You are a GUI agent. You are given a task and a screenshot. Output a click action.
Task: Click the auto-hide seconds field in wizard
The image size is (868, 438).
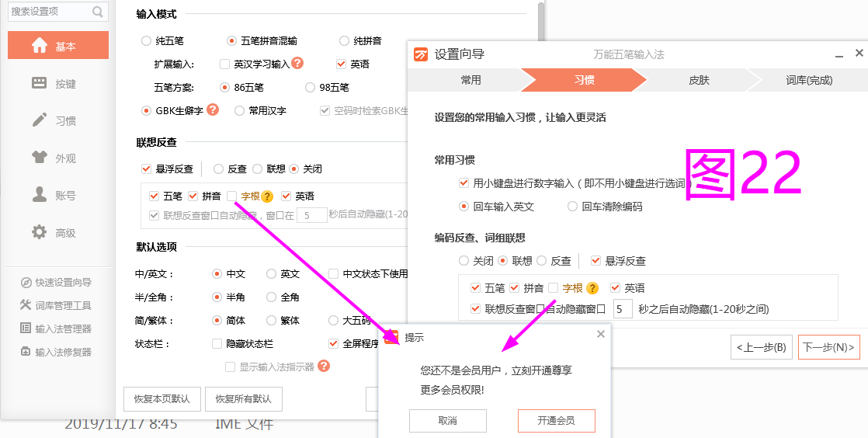pyautogui.click(x=623, y=309)
